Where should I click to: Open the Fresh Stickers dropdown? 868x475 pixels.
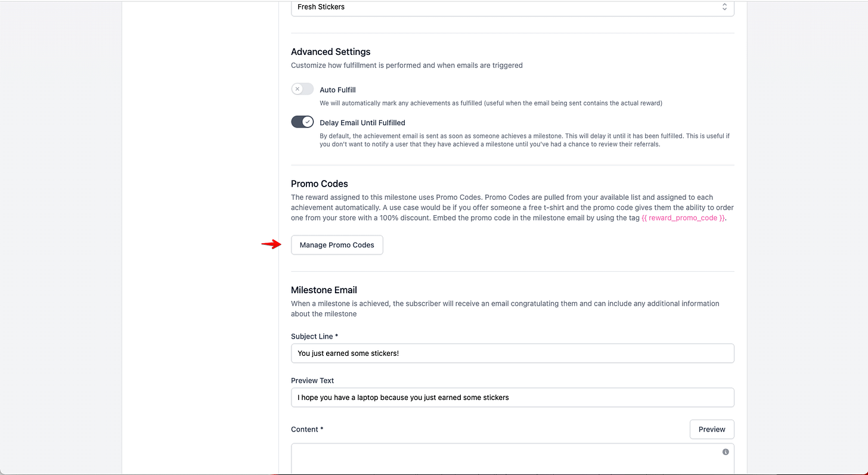tap(513, 7)
